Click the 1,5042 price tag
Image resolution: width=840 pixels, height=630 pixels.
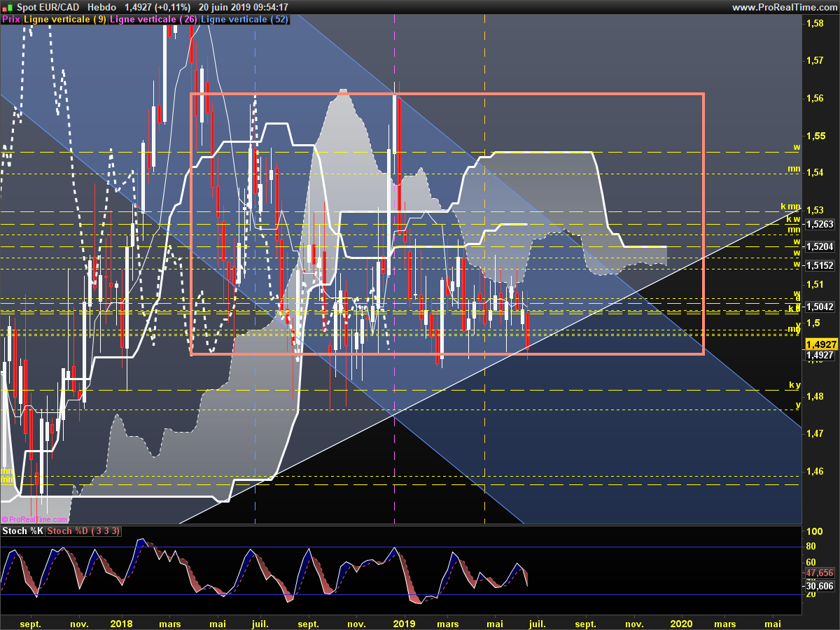point(820,307)
